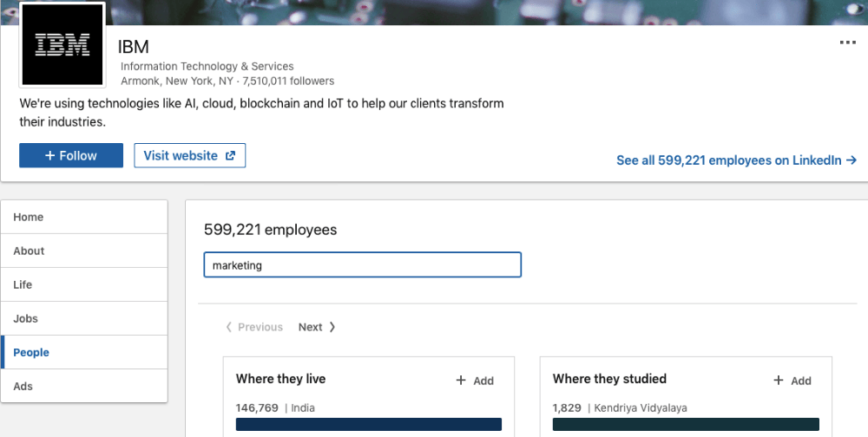This screenshot has height=437, width=868.
Task: Add a filter to Where they studied
Action: (792, 381)
